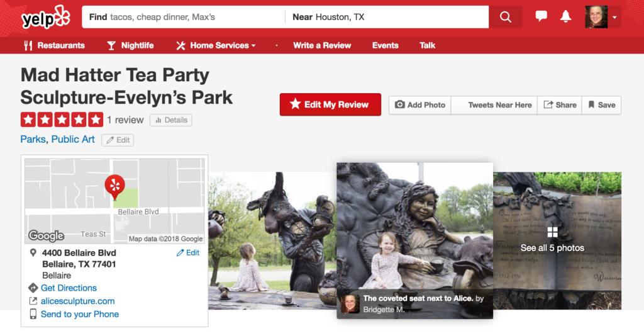
Task: Click the phone icon beside Send to your Phone
Action: [33, 314]
